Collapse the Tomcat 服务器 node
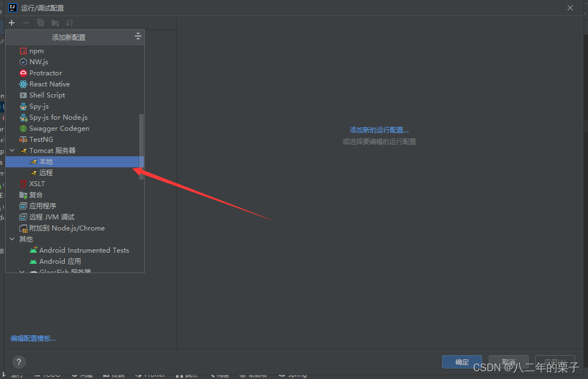The image size is (588, 379). (x=12, y=151)
